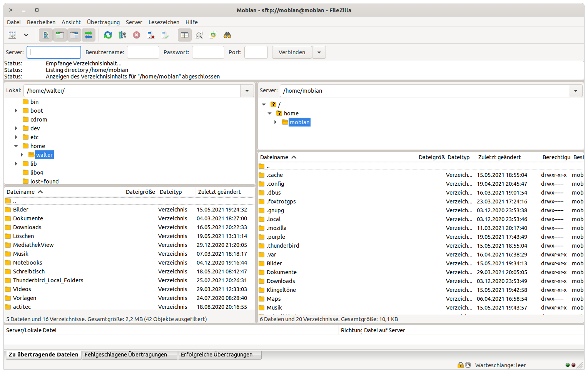588x373 pixels.
Task: Open the local path /home/walter/ dropdown arrow
Action: (247, 91)
